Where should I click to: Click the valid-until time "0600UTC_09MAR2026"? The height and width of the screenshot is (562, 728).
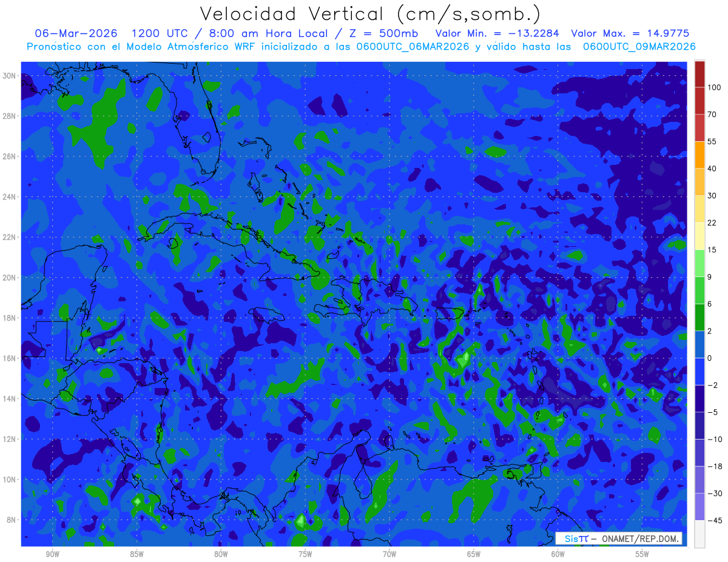pos(639,47)
